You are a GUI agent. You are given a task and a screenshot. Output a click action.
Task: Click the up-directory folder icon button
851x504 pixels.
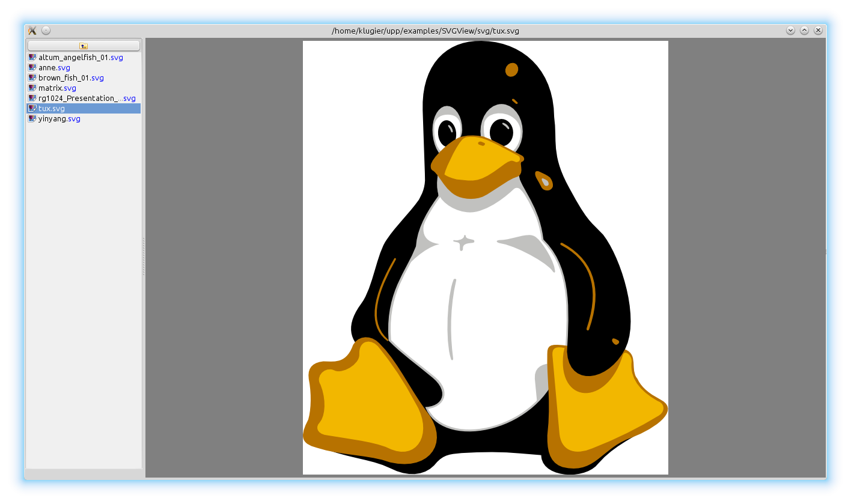[84, 46]
